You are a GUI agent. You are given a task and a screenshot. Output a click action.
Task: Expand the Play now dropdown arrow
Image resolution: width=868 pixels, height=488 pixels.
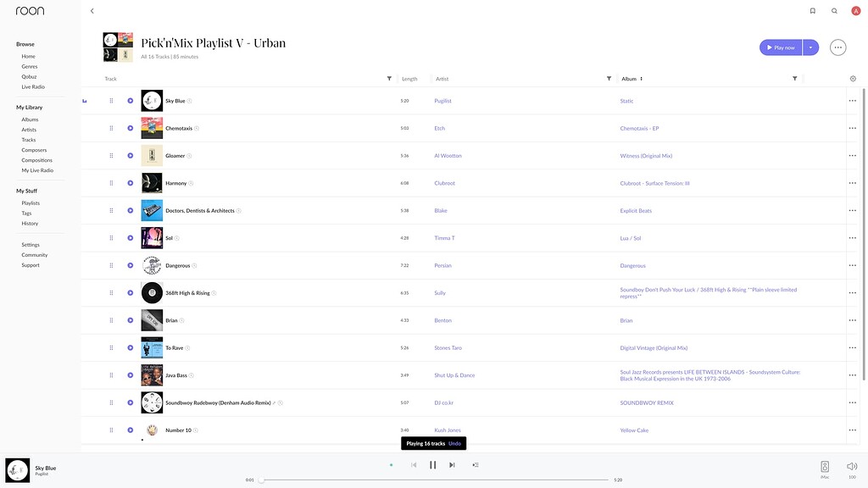click(811, 47)
